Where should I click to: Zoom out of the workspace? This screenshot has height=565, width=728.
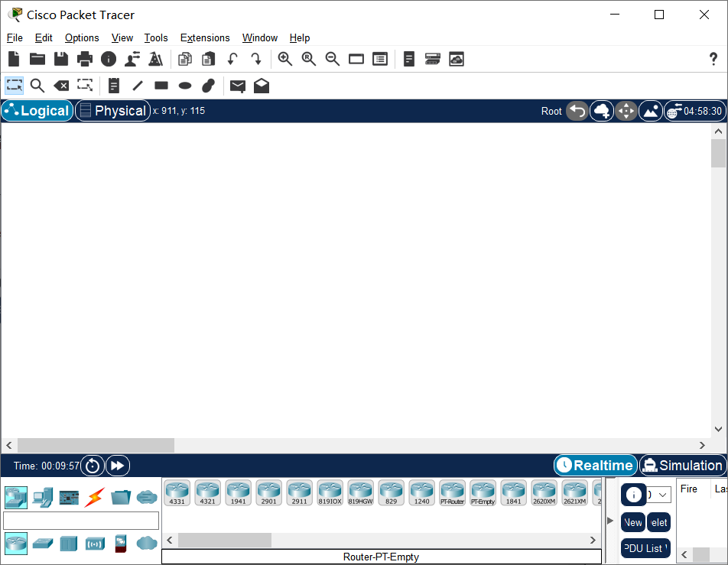point(333,59)
